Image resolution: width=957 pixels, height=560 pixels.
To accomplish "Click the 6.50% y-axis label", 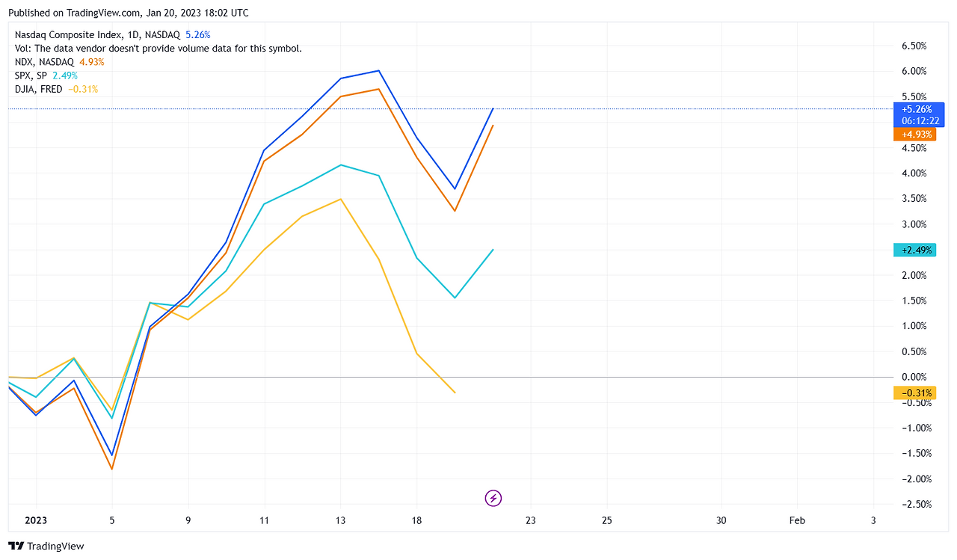I will 914,46.
